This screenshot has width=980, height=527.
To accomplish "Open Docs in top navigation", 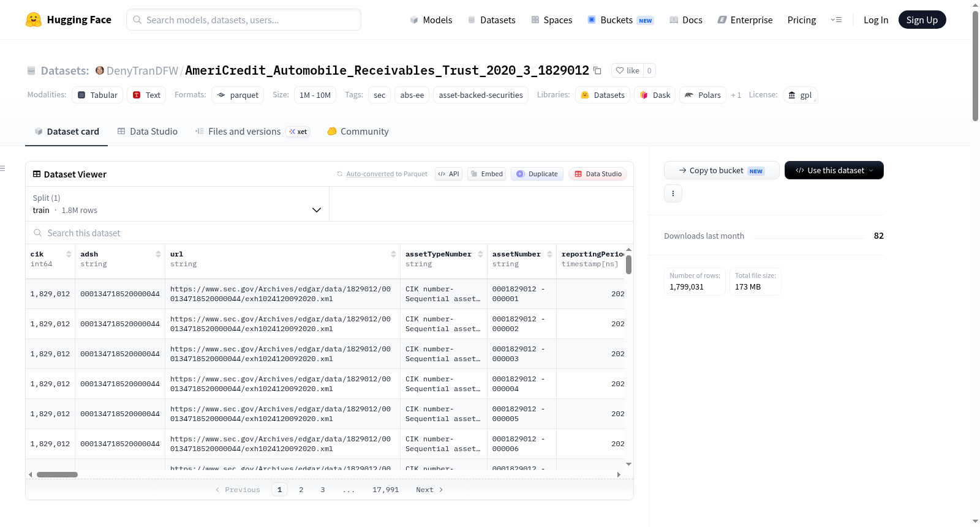I will click(x=685, y=20).
